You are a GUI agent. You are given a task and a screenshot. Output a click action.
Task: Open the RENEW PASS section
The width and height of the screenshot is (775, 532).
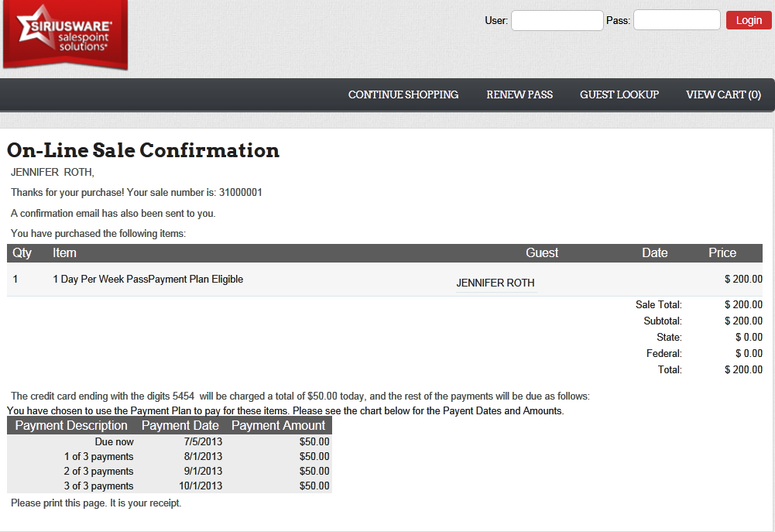(520, 94)
